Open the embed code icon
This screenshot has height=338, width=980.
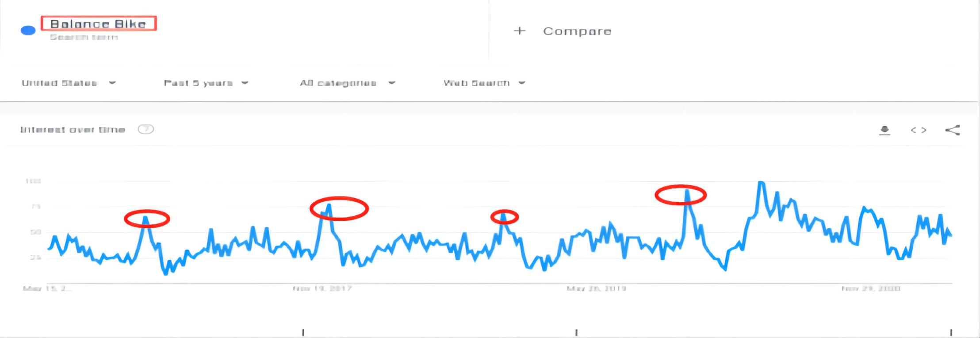(919, 130)
